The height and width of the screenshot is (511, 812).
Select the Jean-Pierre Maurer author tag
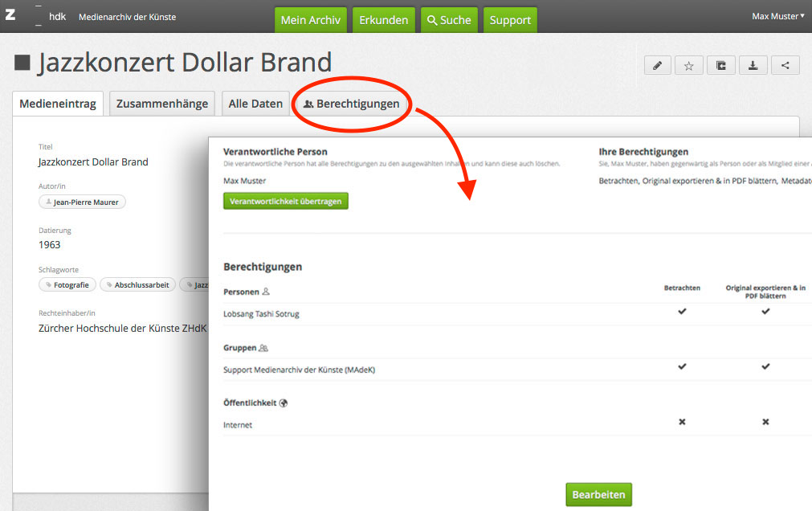coord(82,202)
